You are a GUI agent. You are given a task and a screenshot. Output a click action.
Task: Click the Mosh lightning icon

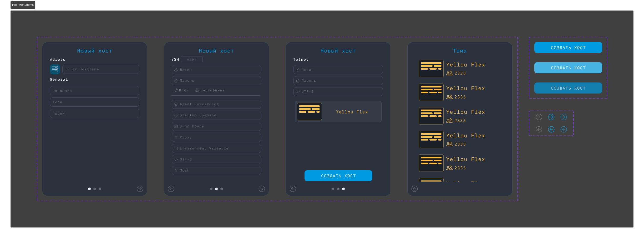pyautogui.click(x=176, y=170)
